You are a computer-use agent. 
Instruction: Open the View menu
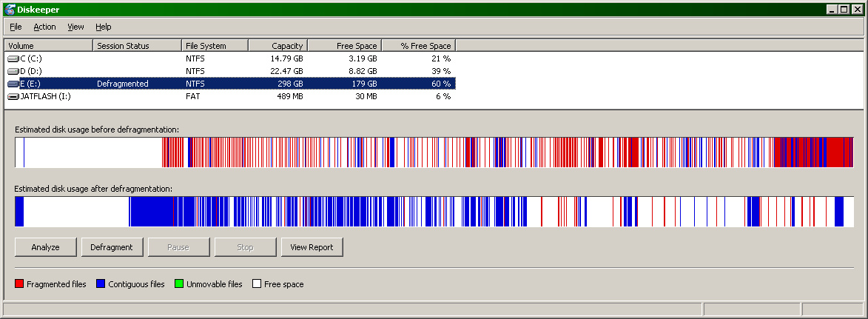[x=75, y=27]
